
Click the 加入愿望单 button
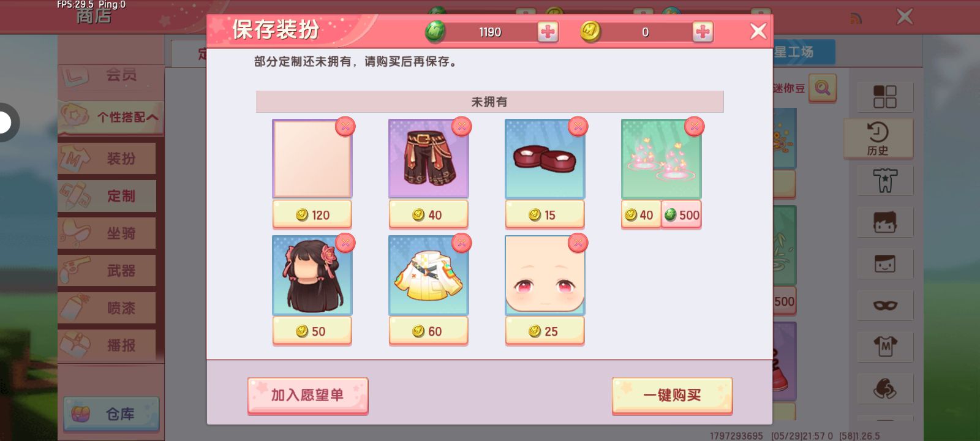[307, 395]
